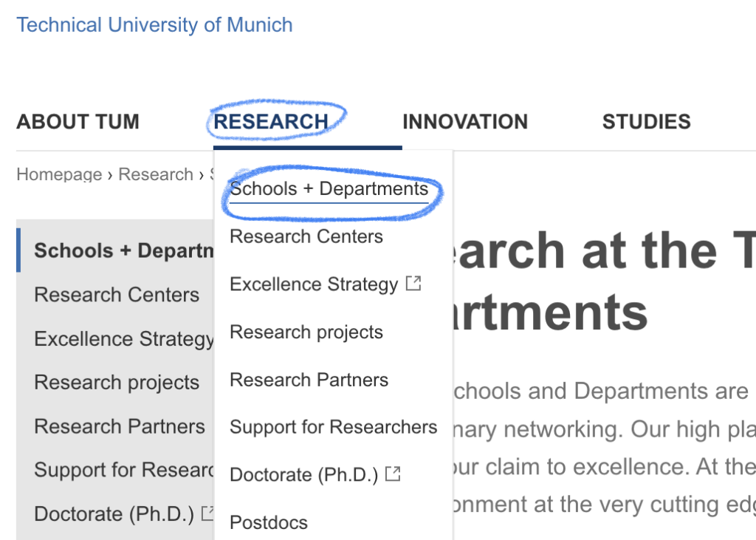Choose Research Centers in the Research dropdown

pyautogui.click(x=306, y=236)
